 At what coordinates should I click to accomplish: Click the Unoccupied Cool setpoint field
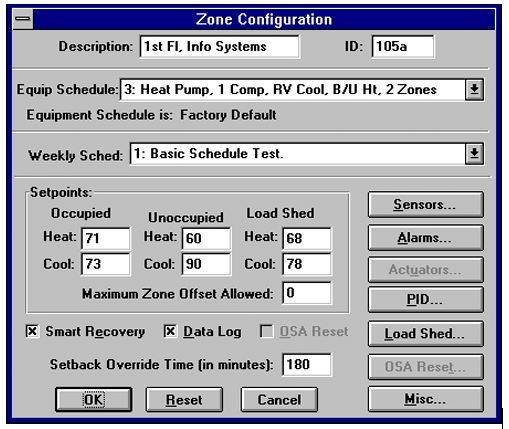pos(206,264)
